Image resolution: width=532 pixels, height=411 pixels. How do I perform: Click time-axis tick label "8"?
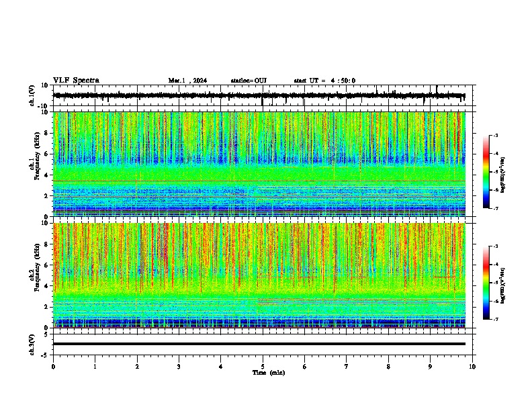[x=388, y=367]
